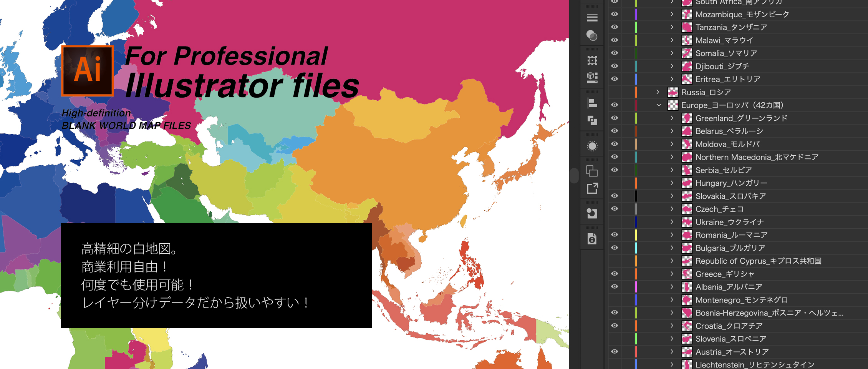Click the Romania layer yellow color bar

pyautogui.click(x=636, y=235)
